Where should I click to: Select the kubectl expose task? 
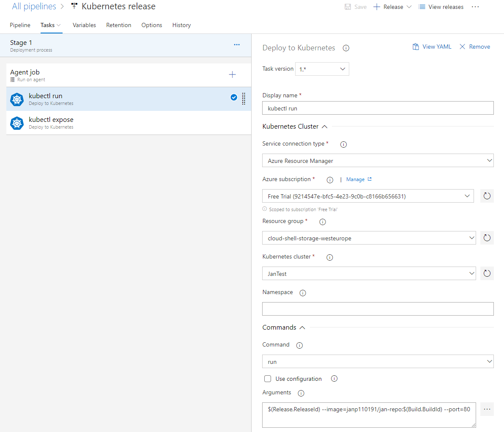pyautogui.click(x=129, y=123)
